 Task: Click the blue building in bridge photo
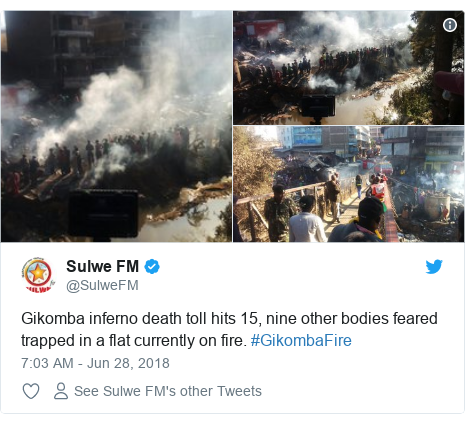click(x=307, y=138)
